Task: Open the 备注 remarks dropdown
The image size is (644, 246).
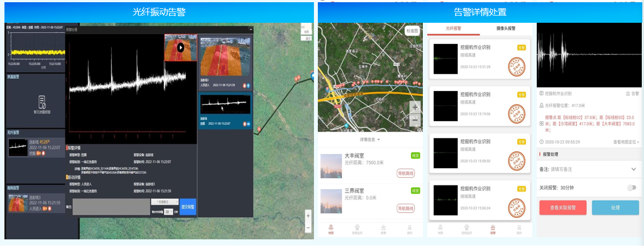Action: click(633, 169)
